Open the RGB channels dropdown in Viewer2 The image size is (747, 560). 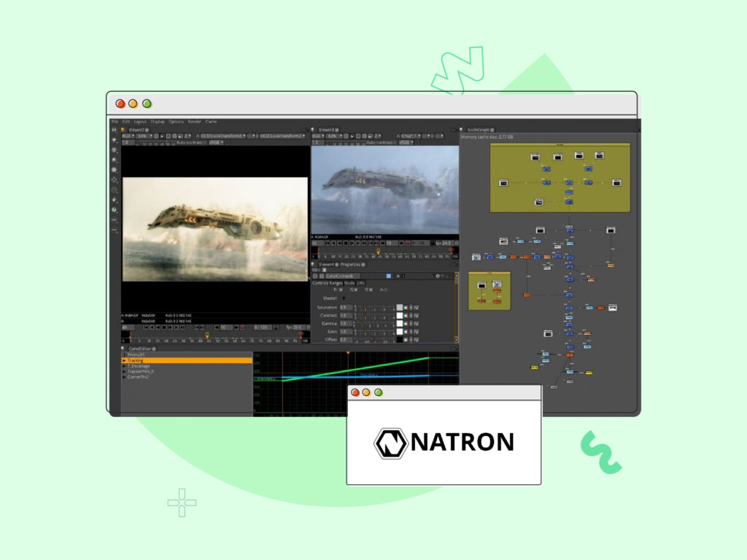click(127, 136)
